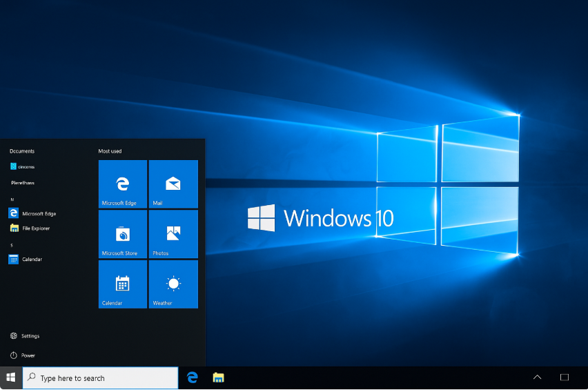
Task: Open Microsoft Edge in the app list
Action: tap(32, 213)
